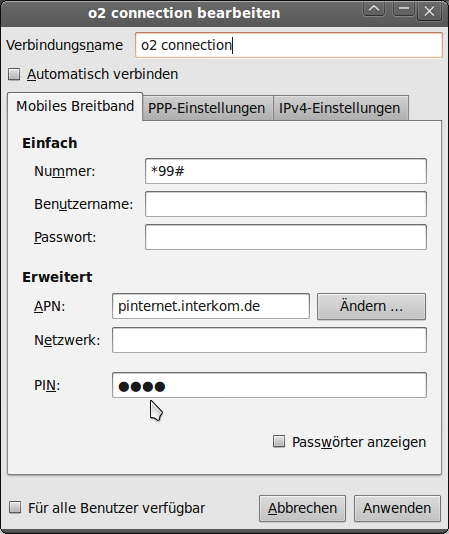Click into the Nummer field

(286, 171)
